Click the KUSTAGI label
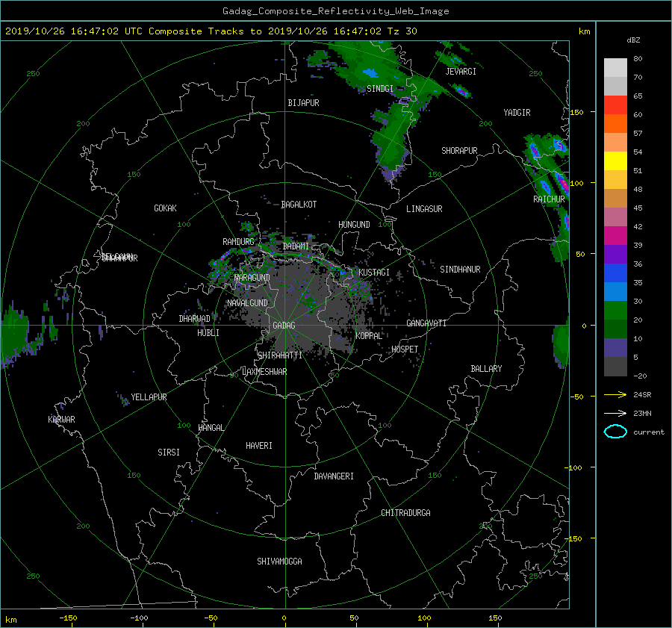 (374, 273)
